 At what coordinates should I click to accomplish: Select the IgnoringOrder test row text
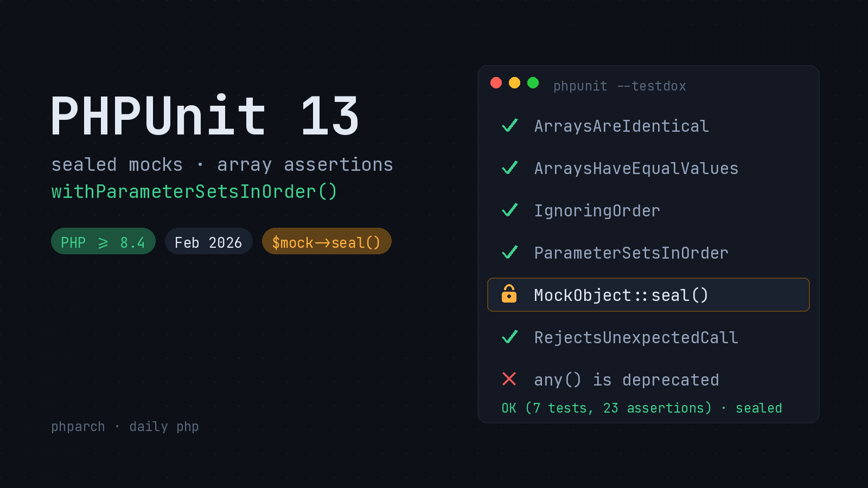tap(597, 210)
